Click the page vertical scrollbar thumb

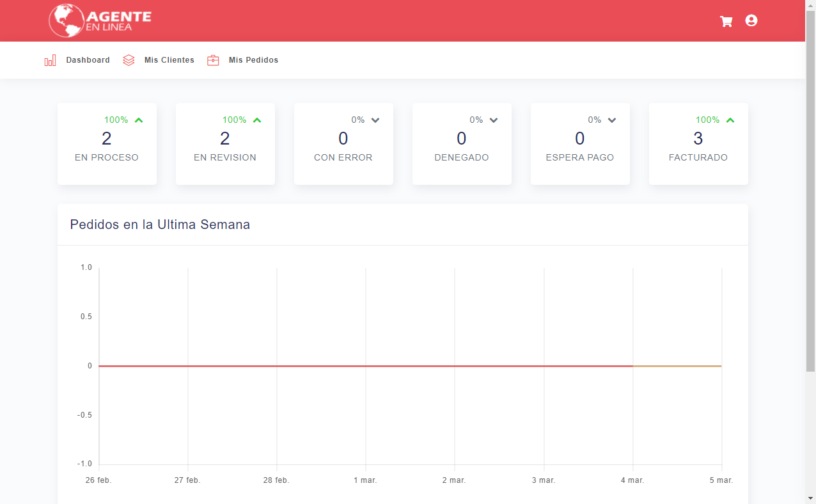[x=810, y=192]
